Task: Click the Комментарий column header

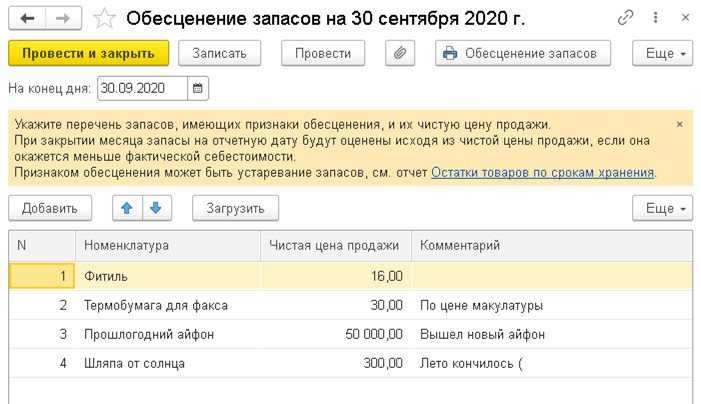Action: coord(552,245)
